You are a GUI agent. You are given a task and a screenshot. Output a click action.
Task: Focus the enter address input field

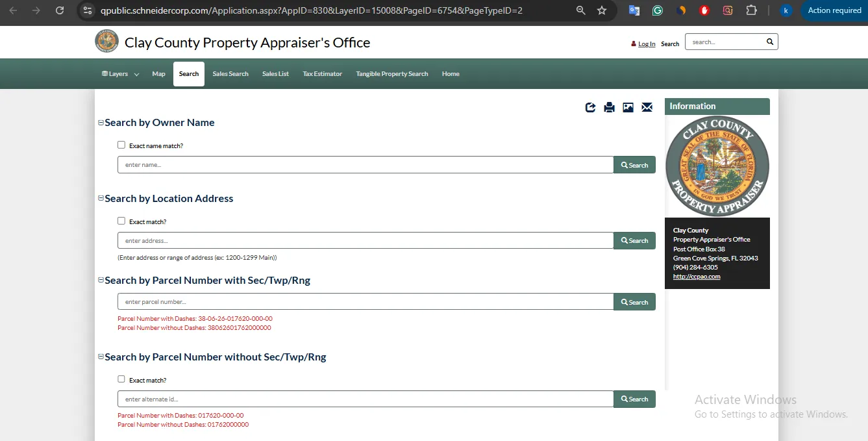366,240
